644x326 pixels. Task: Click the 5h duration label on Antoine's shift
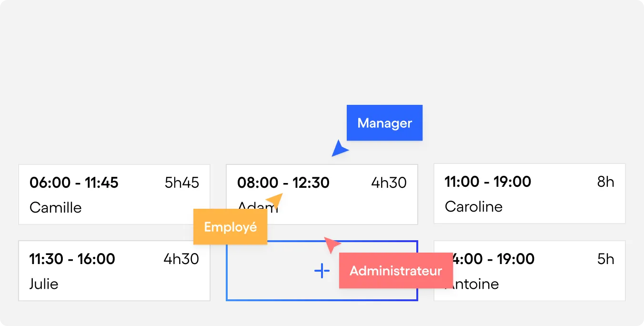pos(606,259)
